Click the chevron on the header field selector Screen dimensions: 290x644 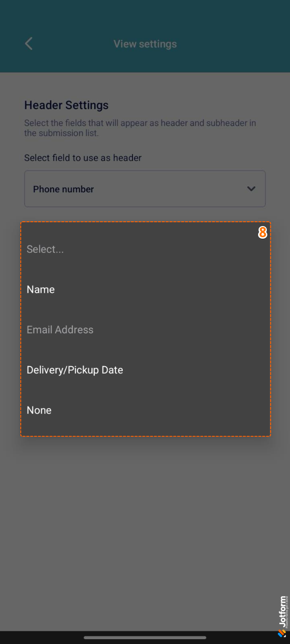[251, 189]
